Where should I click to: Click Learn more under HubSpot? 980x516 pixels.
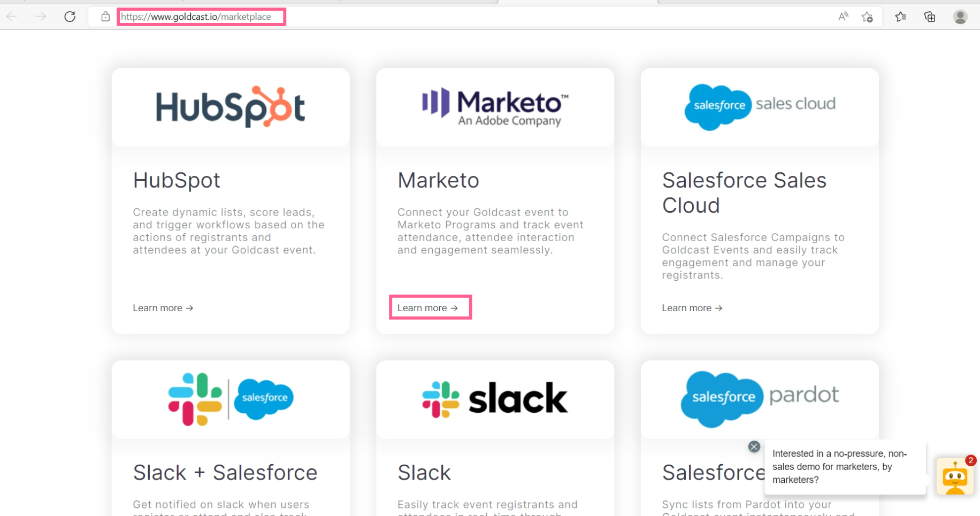(163, 308)
